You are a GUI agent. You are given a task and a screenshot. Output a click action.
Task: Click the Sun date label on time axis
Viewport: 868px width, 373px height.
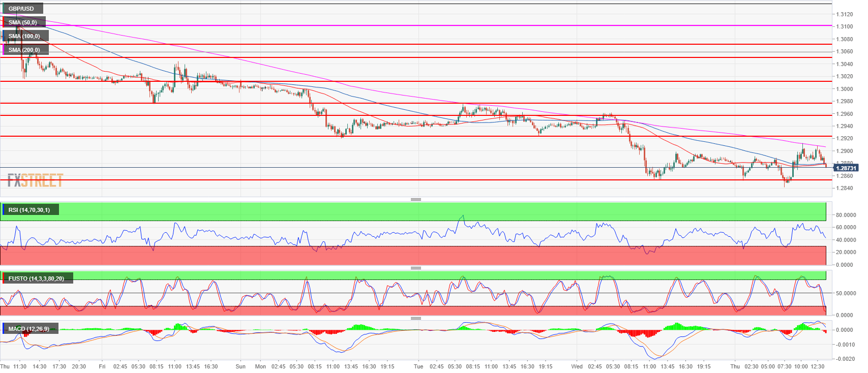pyautogui.click(x=241, y=366)
